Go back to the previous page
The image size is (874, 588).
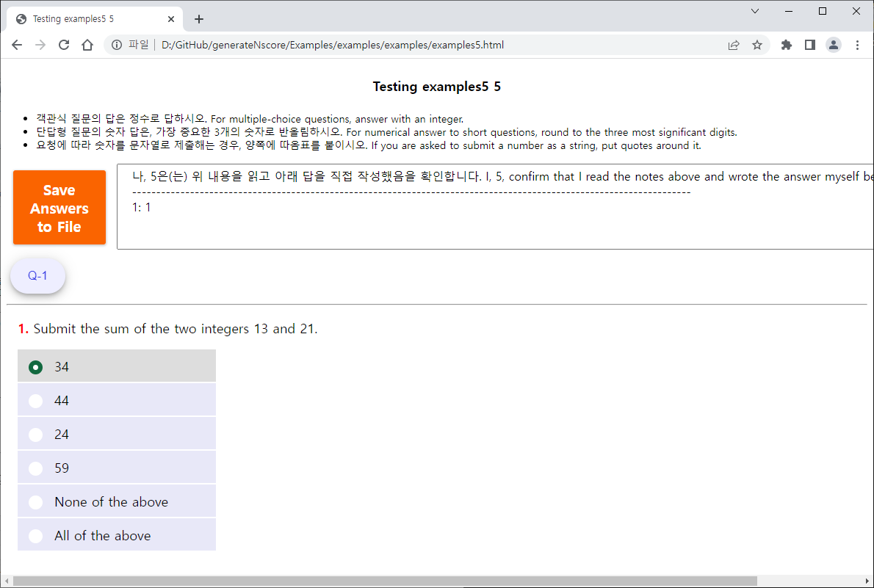tap(17, 45)
